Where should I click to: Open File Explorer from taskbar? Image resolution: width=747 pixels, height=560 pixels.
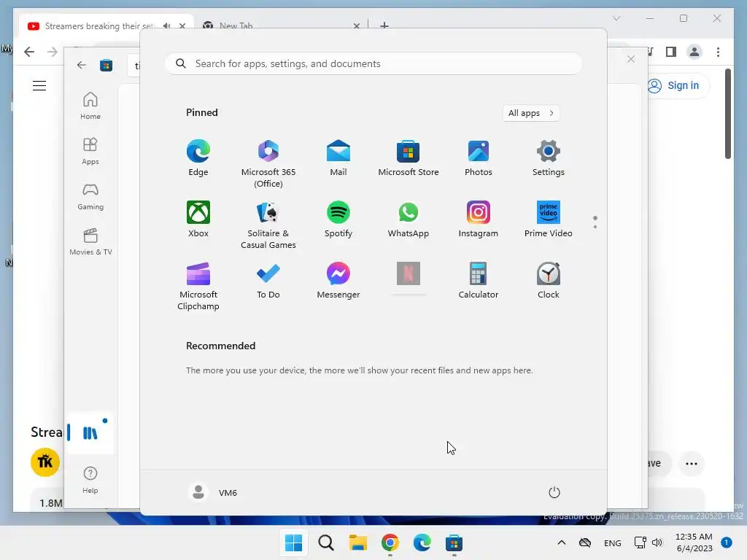[x=357, y=542]
